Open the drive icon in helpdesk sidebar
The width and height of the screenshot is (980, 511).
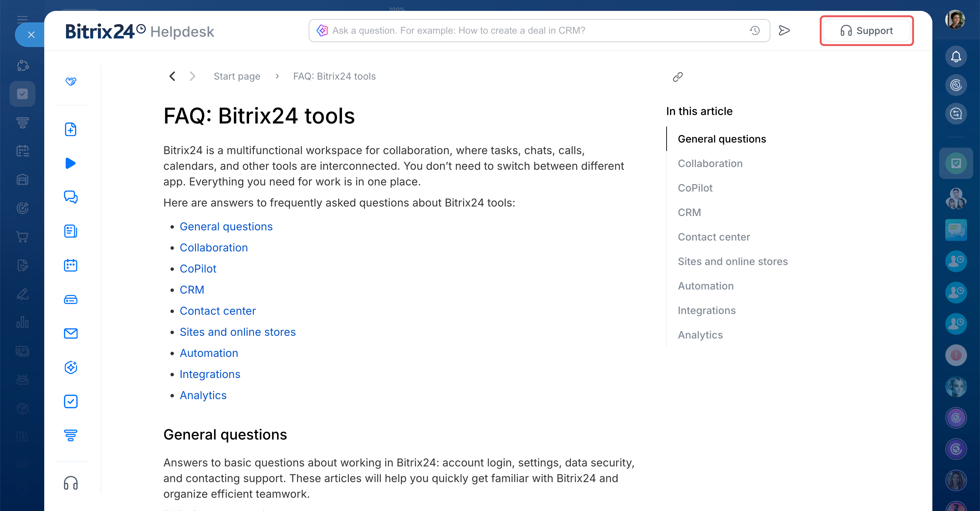(x=71, y=299)
